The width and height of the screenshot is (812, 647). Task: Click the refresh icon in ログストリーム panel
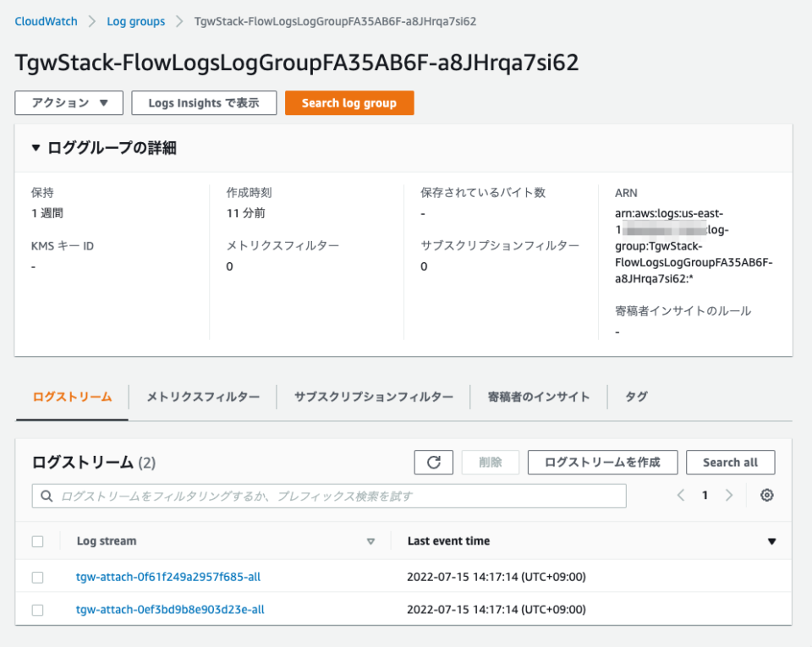click(x=433, y=462)
